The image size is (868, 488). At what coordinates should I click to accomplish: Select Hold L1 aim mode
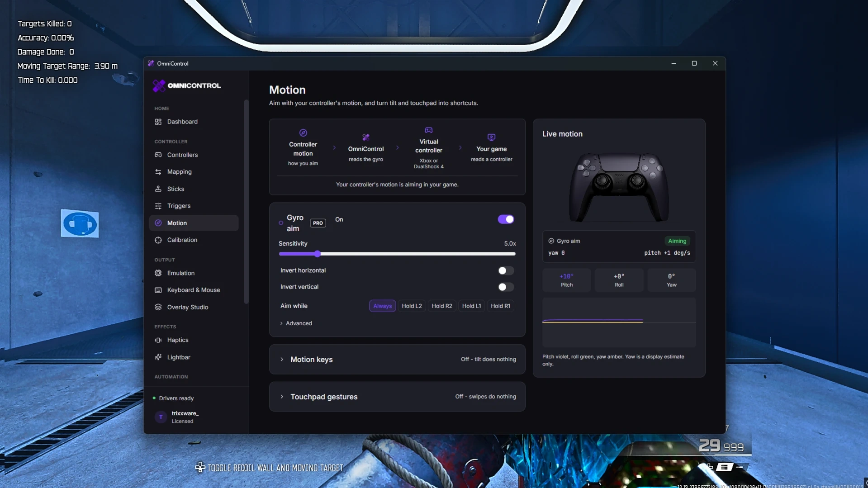(x=471, y=306)
